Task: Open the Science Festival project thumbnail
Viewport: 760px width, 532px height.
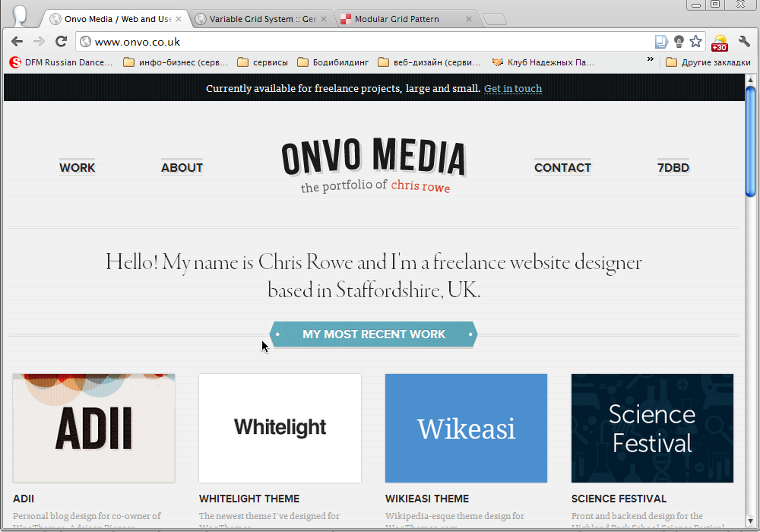Action: click(652, 429)
